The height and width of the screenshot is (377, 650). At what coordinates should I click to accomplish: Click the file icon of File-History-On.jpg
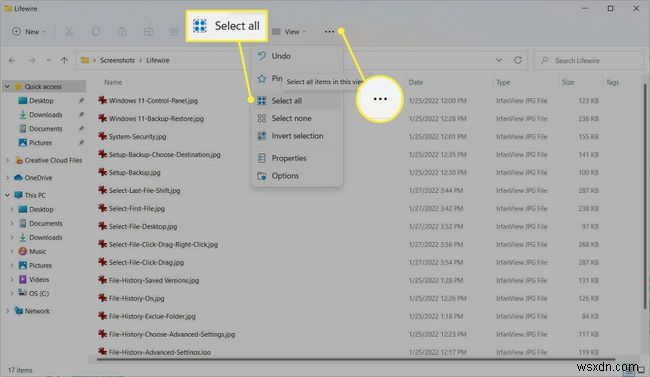102,298
